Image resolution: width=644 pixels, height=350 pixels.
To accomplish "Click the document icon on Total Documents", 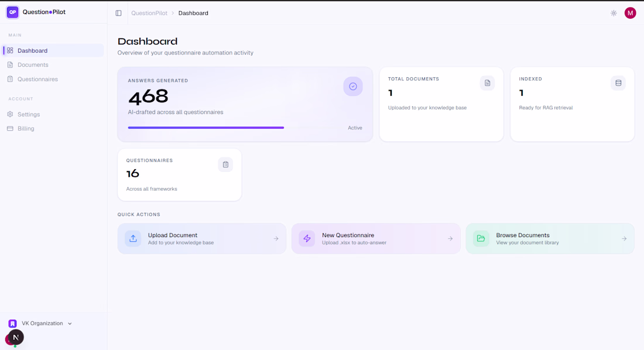I will (488, 83).
